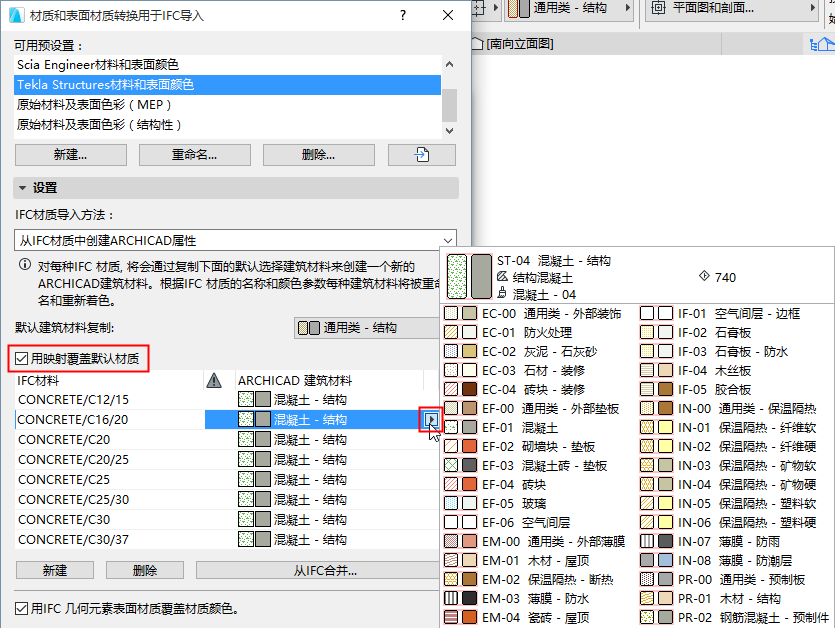Select CONCRETE/C30 row

(x=227, y=519)
